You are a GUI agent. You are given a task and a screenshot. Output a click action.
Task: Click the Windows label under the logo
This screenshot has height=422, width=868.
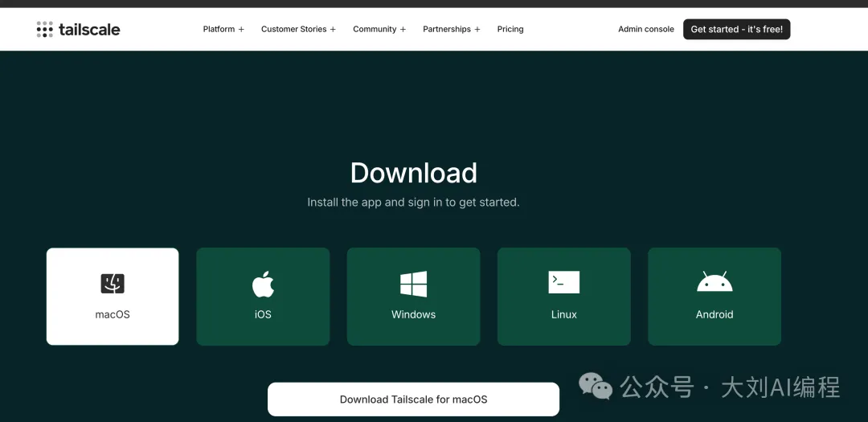click(413, 314)
